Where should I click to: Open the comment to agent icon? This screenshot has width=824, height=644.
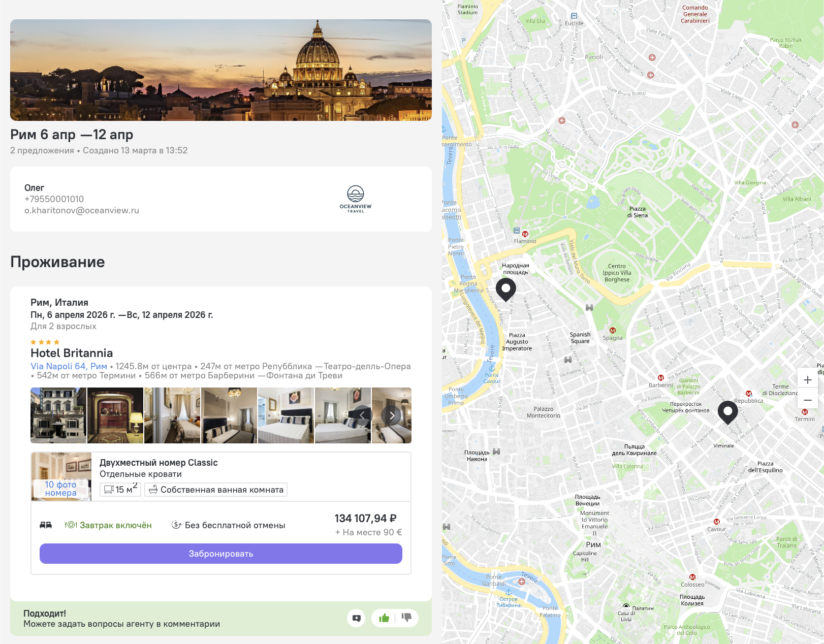357,618
